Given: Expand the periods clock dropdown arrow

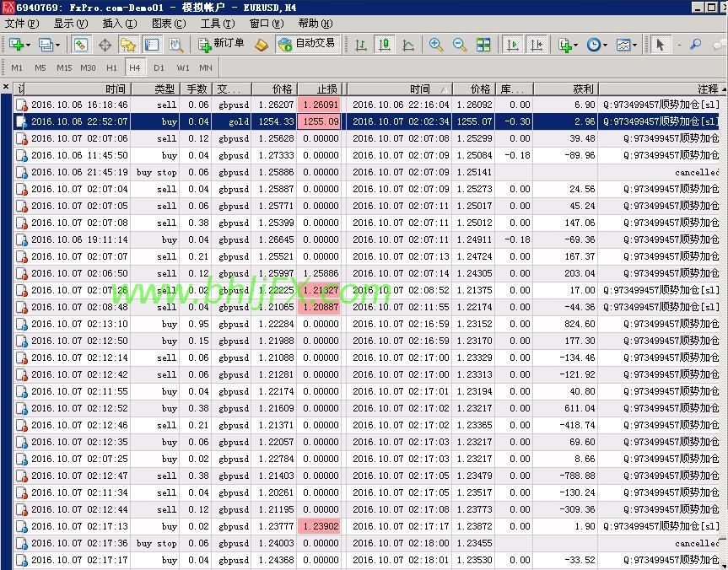Looking at the screenshot, I should (x=605, y=45).
